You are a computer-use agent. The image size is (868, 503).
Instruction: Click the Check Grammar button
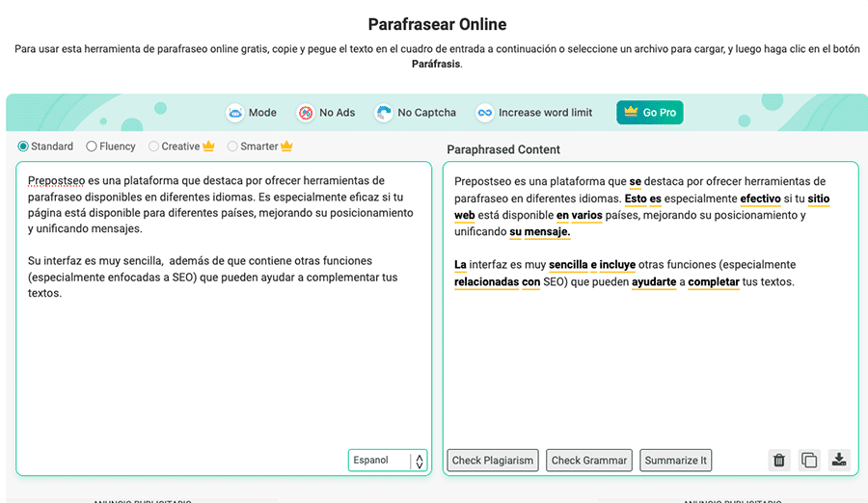pyautogui.click(x=589, y=461)
